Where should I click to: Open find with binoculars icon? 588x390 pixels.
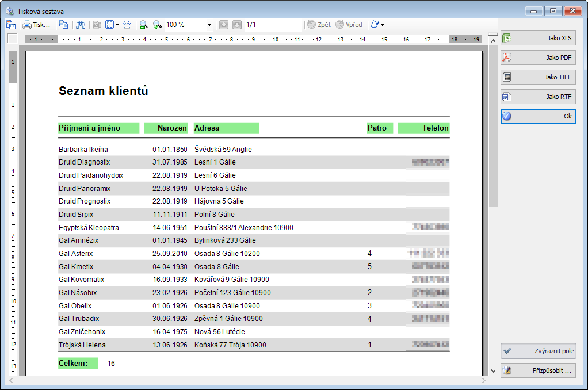pyautogui.click(x=81, y=25)
